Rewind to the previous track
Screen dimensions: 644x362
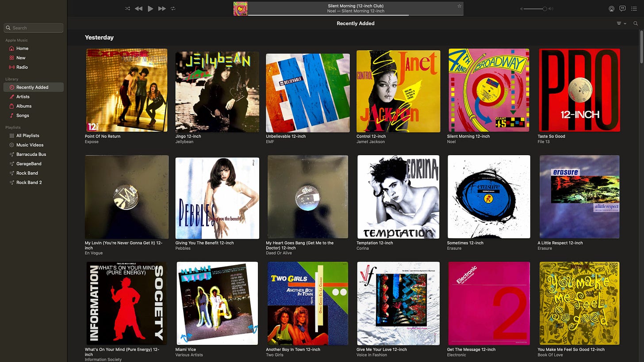pos(138,8)
